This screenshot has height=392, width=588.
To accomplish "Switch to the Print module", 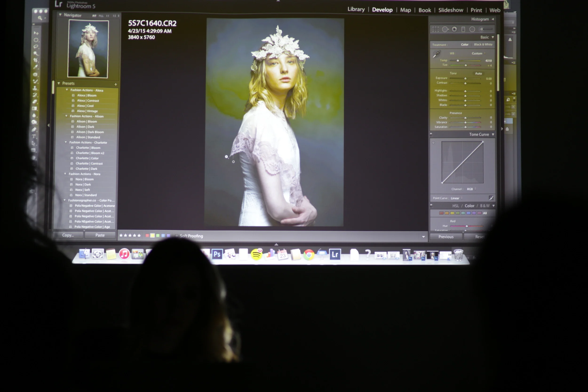I will (x=476, y=10).
